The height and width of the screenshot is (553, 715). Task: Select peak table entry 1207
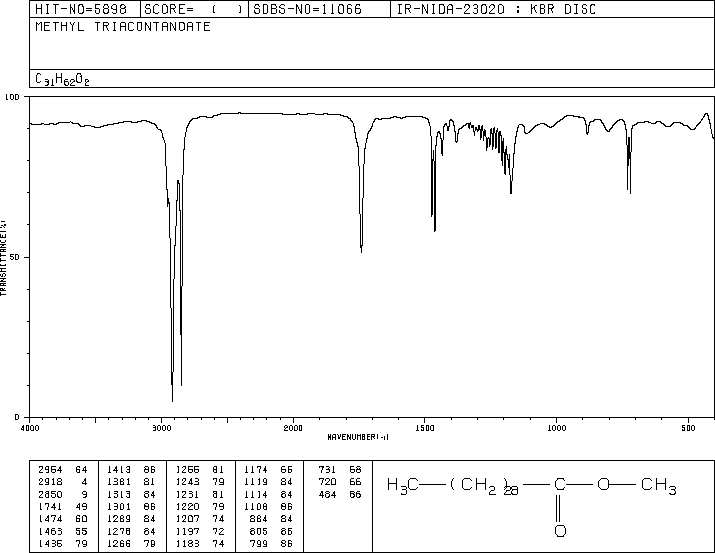pos(200,519)
